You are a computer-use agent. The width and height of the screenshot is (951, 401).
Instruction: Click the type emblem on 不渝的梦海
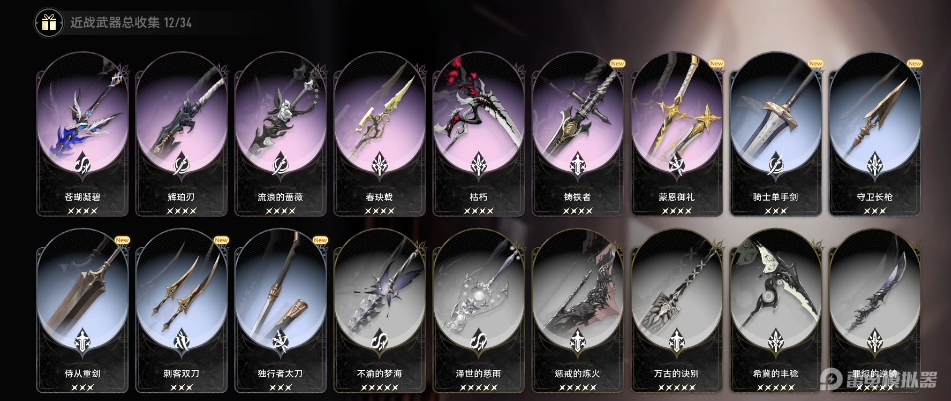click(380, 342)
